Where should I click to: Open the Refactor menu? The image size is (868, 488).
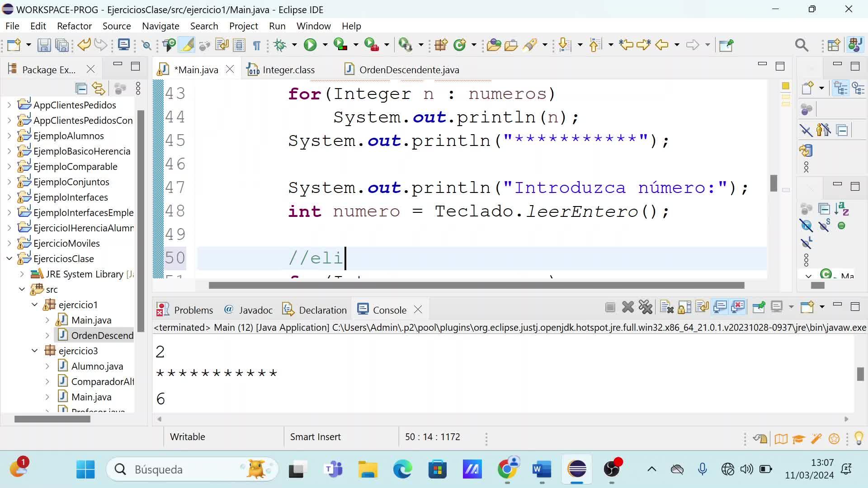click(x=74, y=26)
